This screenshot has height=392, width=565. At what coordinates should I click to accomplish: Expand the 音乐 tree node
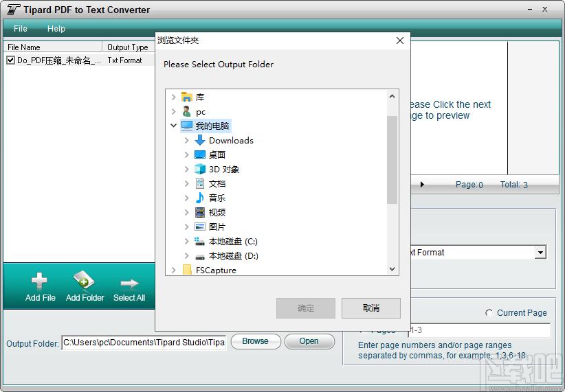point(186,198)
